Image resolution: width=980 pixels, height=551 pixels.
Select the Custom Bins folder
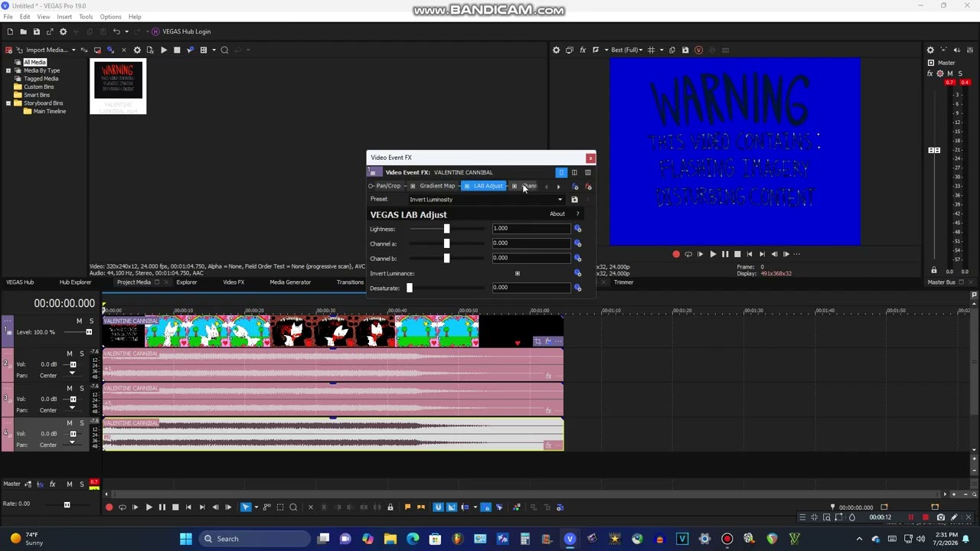38,86
